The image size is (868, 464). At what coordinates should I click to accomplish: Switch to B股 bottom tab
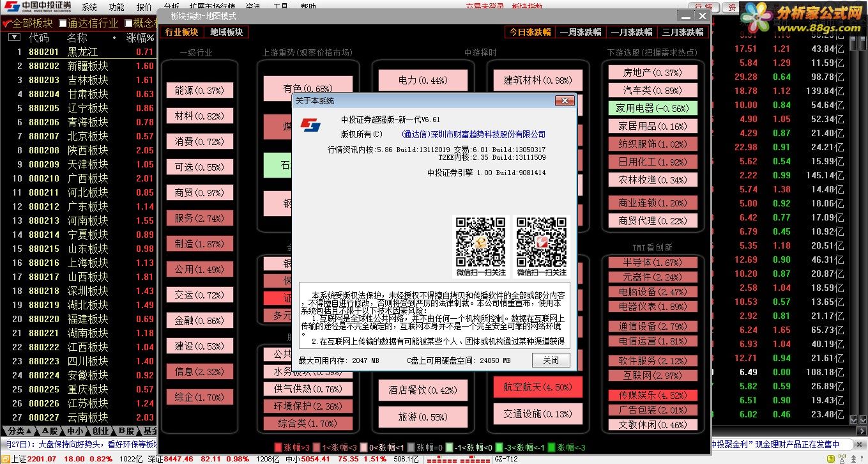(x=126, y=431)
